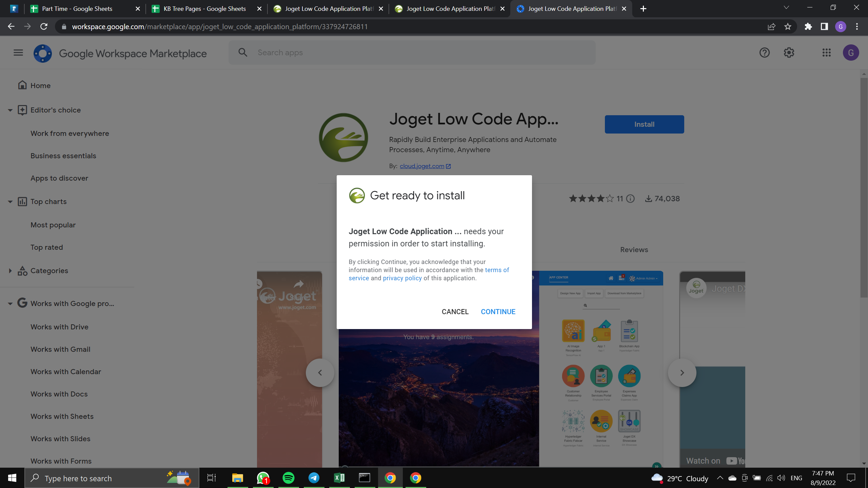This screenshot has width=868, height=488.
Task: Bookmark this page with the star icon
Action: coord(788,26)
